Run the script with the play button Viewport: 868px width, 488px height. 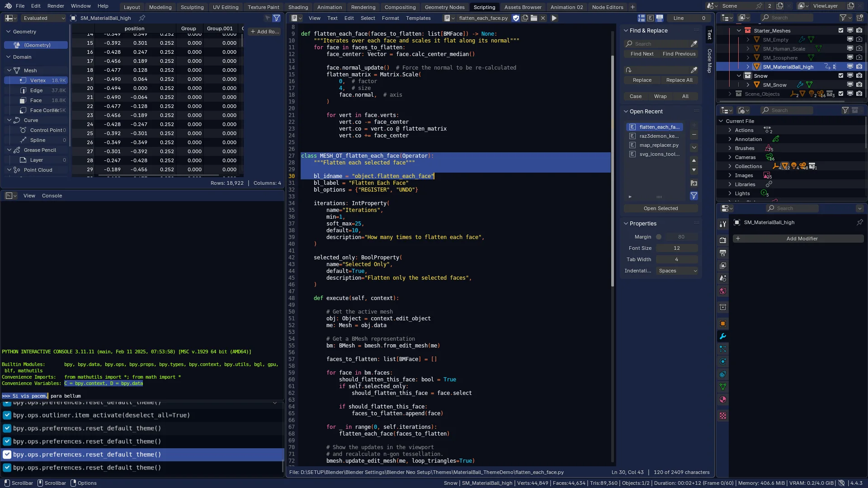pyautogui.click(x=554, y=18)
